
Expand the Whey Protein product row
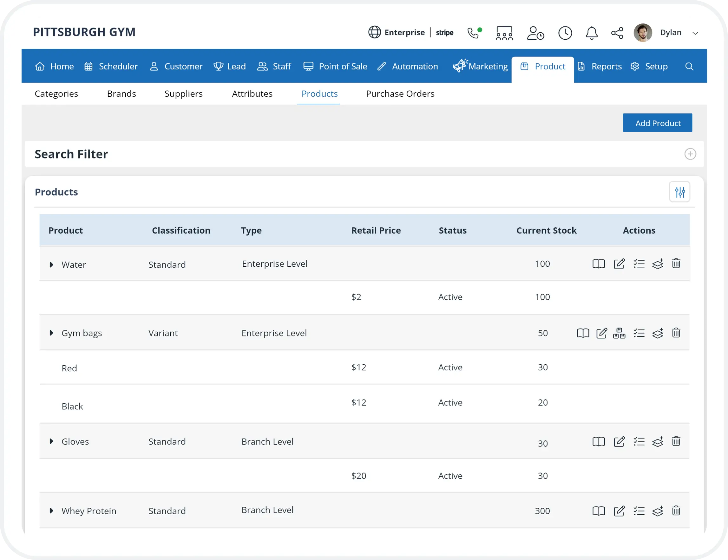pyautogui.click(x=51, y=511)
